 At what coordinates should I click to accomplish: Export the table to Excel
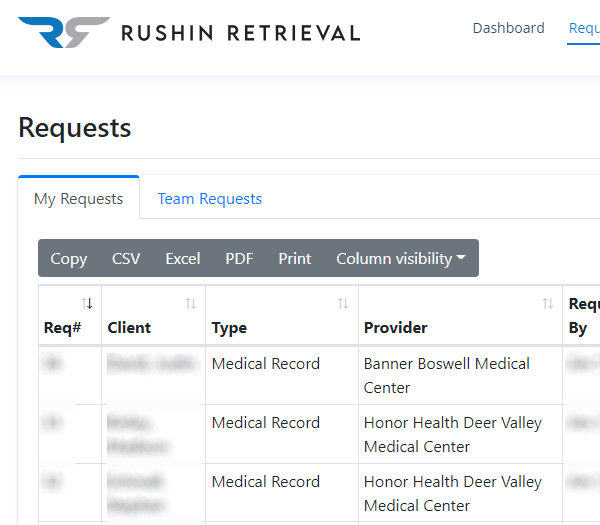point(182,258)
